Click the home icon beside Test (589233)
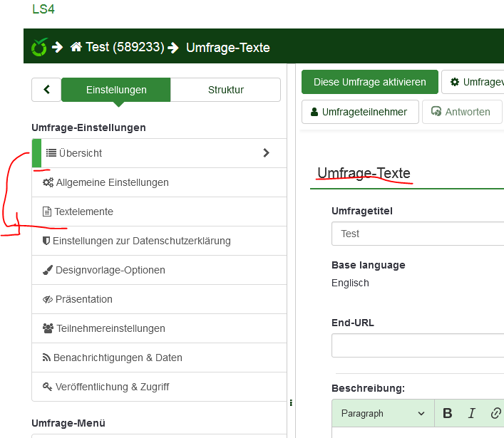Viewport: 504px width, 438px height. point(76,48)
